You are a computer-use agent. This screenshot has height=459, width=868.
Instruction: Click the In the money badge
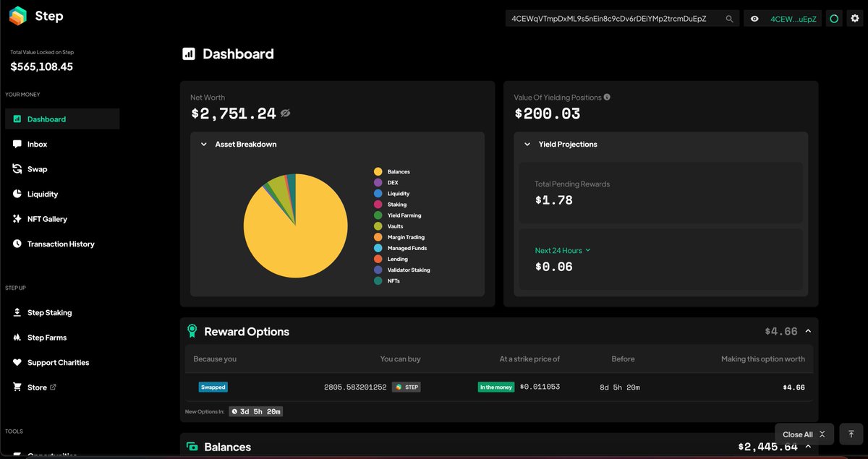click(496, 387)
